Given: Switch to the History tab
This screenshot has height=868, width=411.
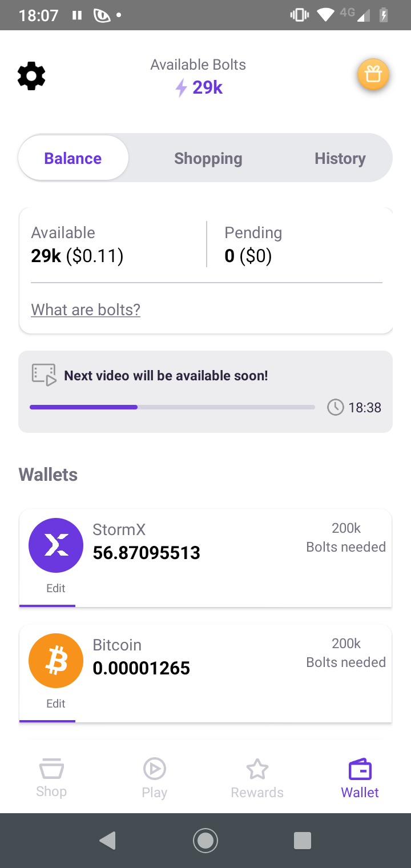Looking at the screenshot, I should click(340, 158).
